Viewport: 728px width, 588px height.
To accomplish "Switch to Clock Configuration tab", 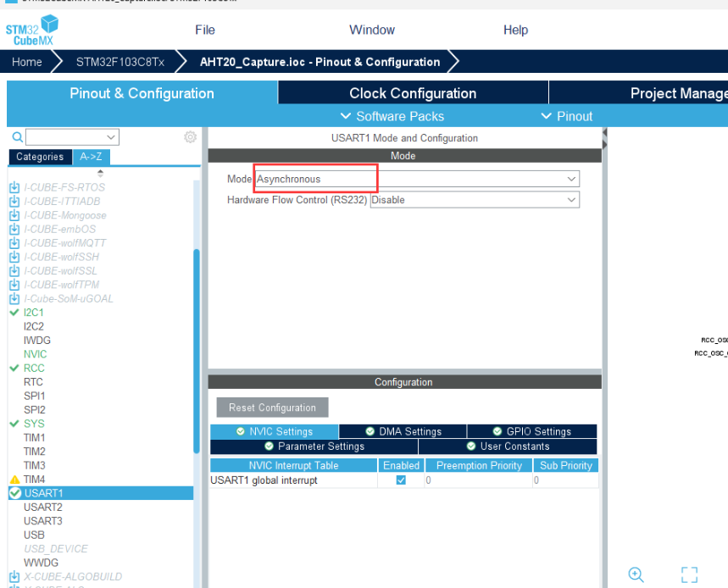I will click(414, 93).
